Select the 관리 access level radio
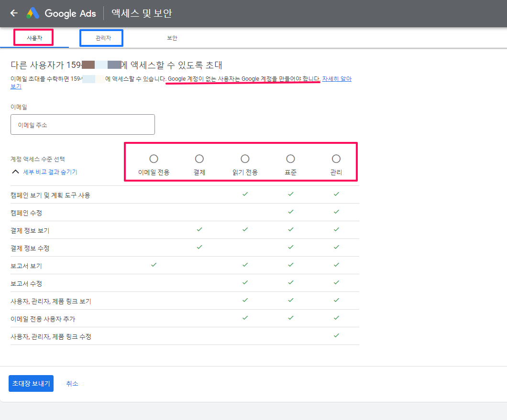This screenshot has width=507, height=420. pyautogui.click(x=336, y=158)
